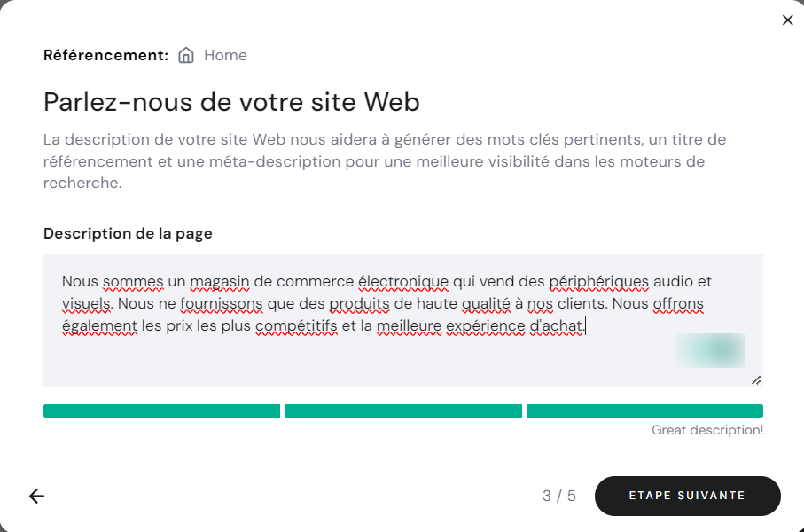Click the title Parlez-nous de votre site Web

(230, 101)
